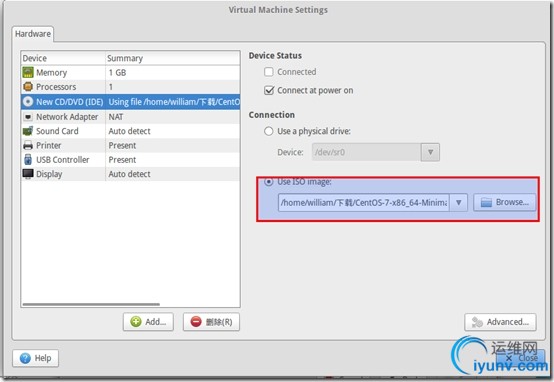The width and height of the screenshot is (554, 382).
Task: Toggle Connect at power on checkbox
Action: (x=269, y=90)
